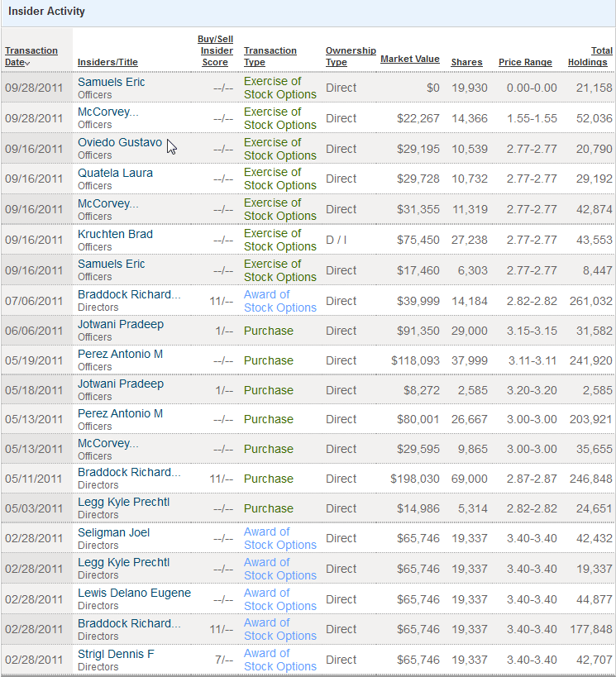Sort by Transaction Date column header
The width and height of the screenshot is (616, 677).
[x=31, y=56]
